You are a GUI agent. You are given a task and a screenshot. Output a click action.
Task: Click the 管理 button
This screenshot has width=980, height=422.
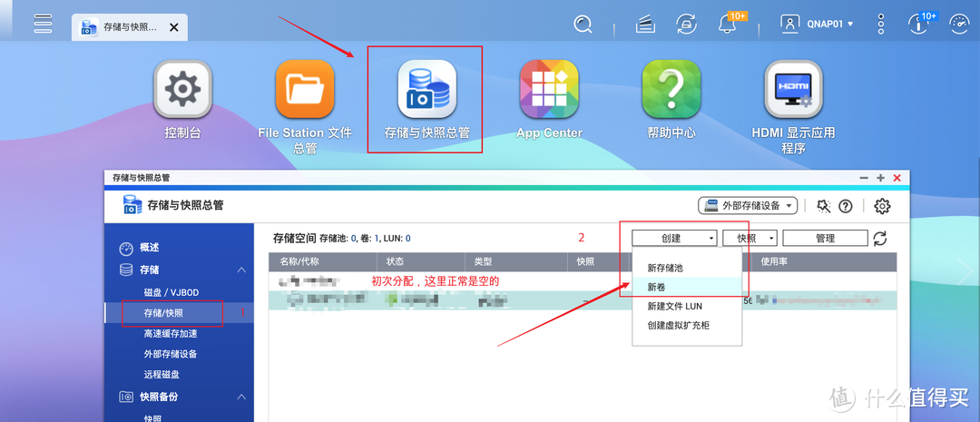pos(825,238)
